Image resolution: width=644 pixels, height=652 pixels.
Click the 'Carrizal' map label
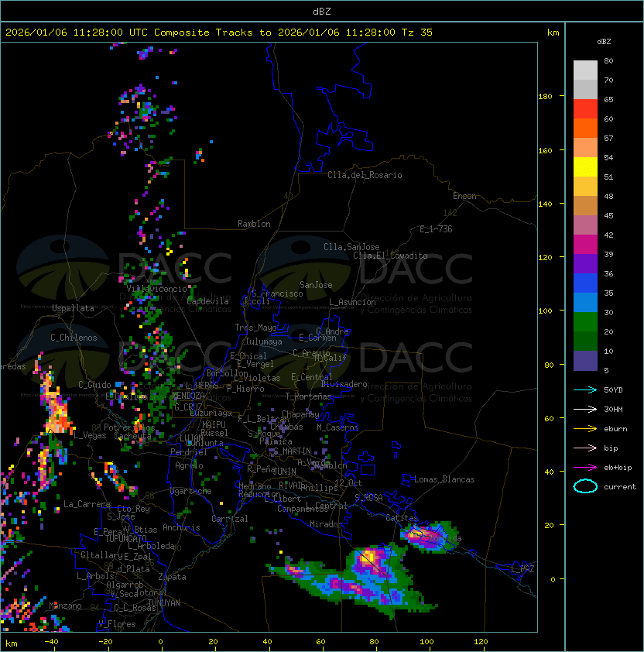230,519
